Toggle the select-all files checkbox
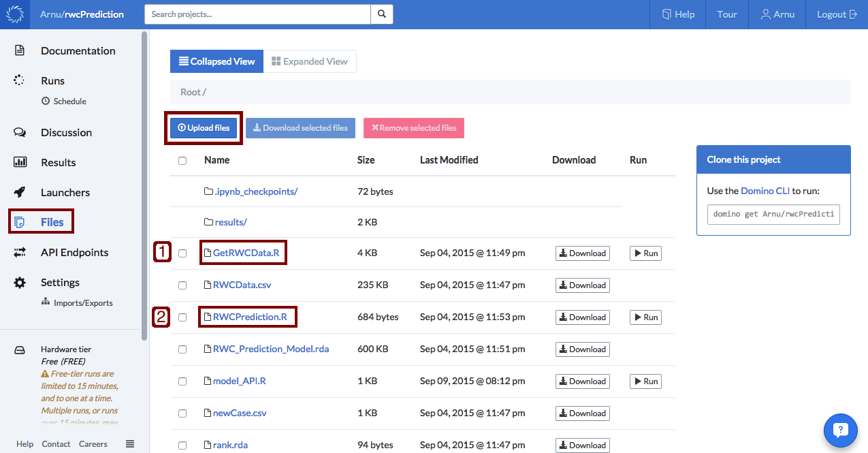This screenshot has width=868, height=453. 182,160
